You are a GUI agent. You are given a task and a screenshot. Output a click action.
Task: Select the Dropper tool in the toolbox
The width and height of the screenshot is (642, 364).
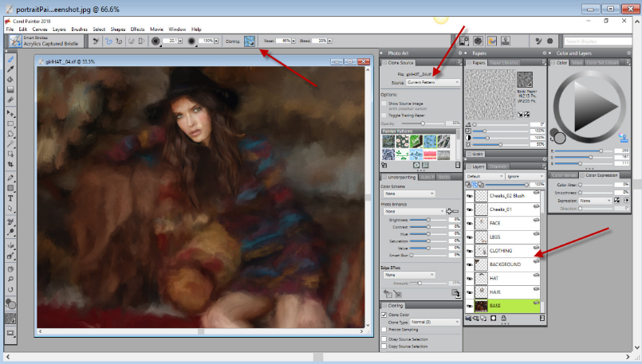(10, 69)
